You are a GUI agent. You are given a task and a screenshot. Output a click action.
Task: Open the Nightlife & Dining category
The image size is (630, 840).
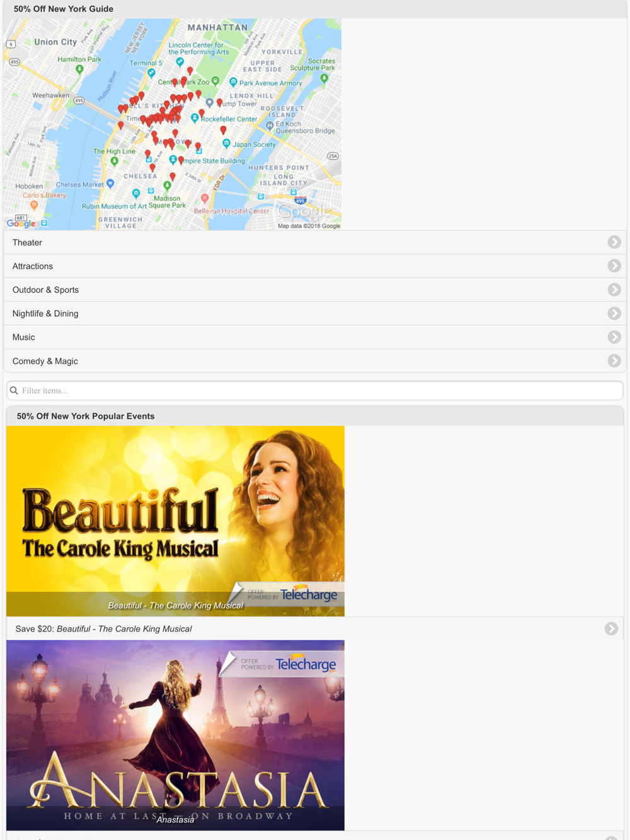point(315,314)
